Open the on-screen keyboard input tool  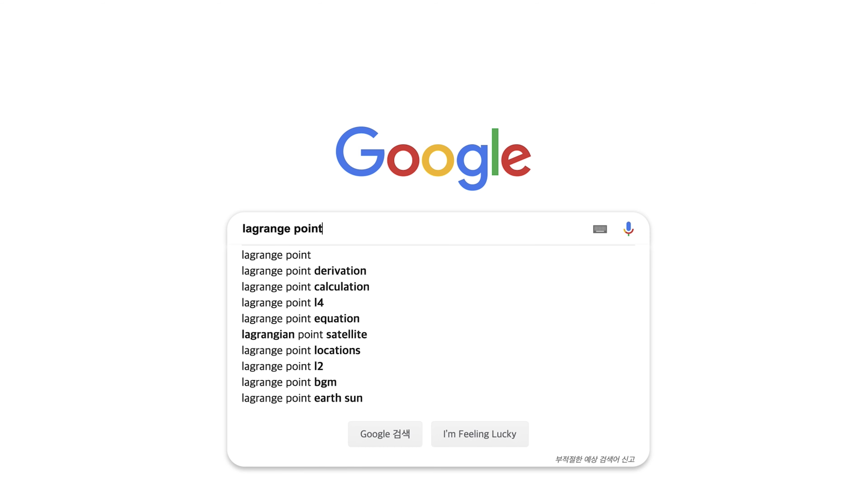point(600,229)
